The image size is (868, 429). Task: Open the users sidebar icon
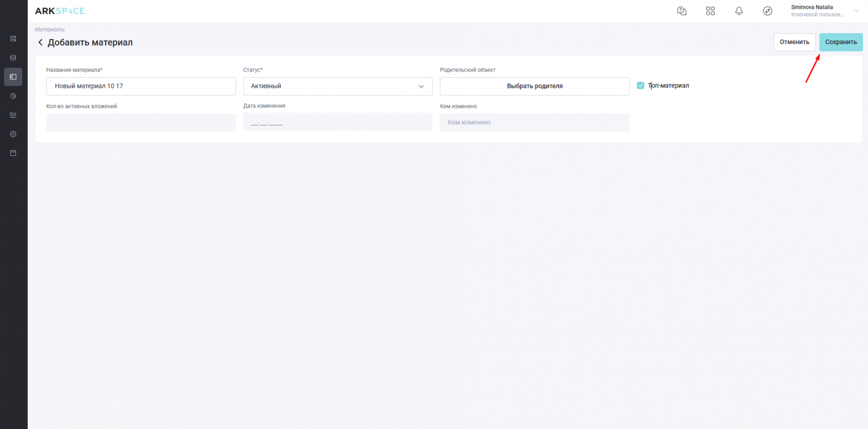(x=13, y=115)
